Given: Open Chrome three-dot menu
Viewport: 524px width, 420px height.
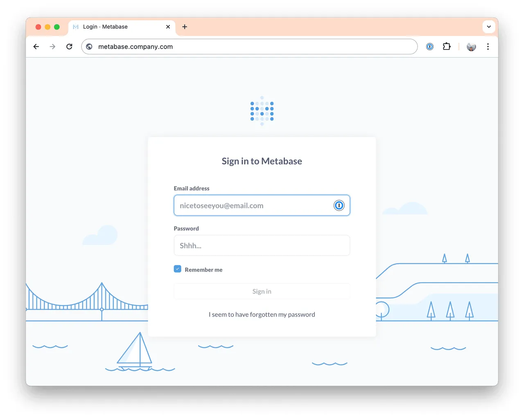Looking at the screenshot, I should pos(488,47).
